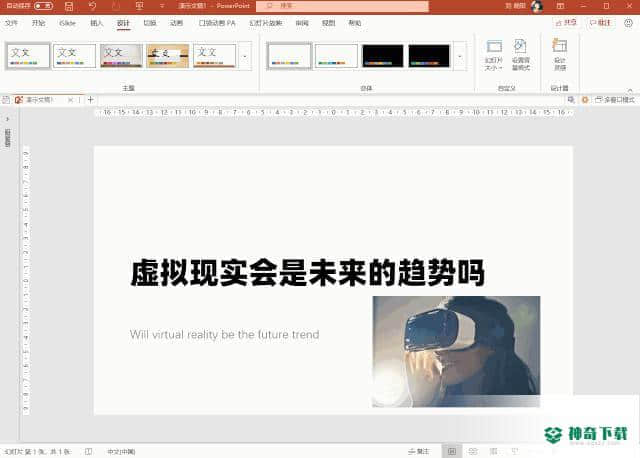Click the Save icon in title bar
640x458 pixels.
(x=69, y=6)
